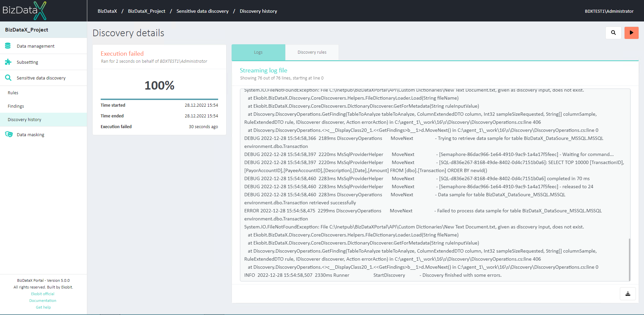Click the 'released to 24' log line

pos(419,187)
